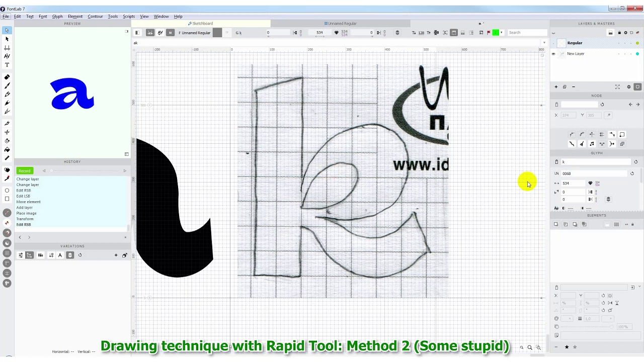
Task: Click the Place image history entry
Action: click(27, 214)
